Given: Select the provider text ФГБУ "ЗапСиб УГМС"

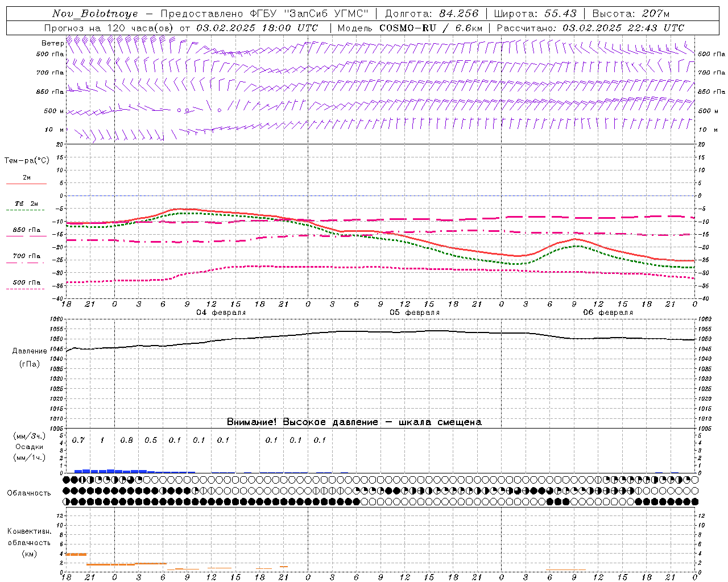Looking at the screenshot, I should [x=309, y=14].
